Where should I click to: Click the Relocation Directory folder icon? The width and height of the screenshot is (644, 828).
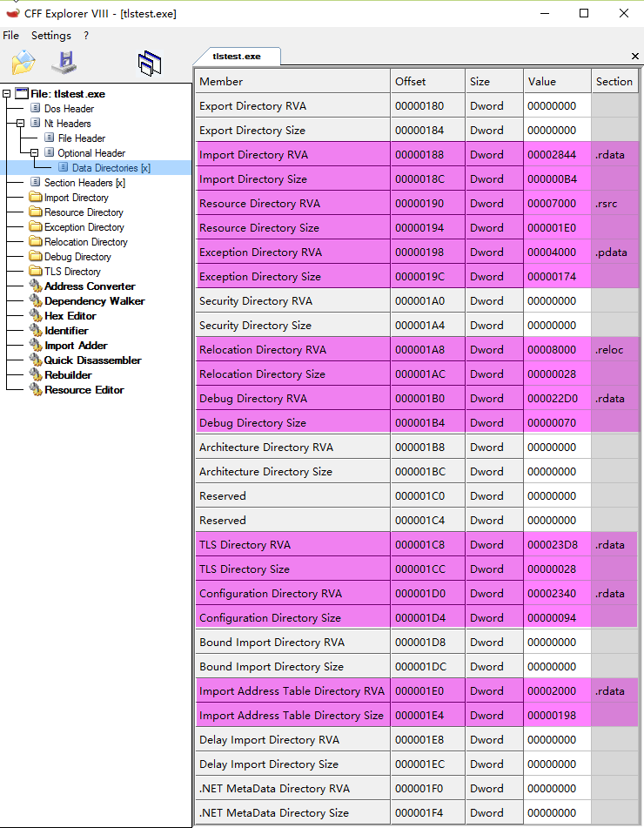pyautogui.click(x=36, y=241)
